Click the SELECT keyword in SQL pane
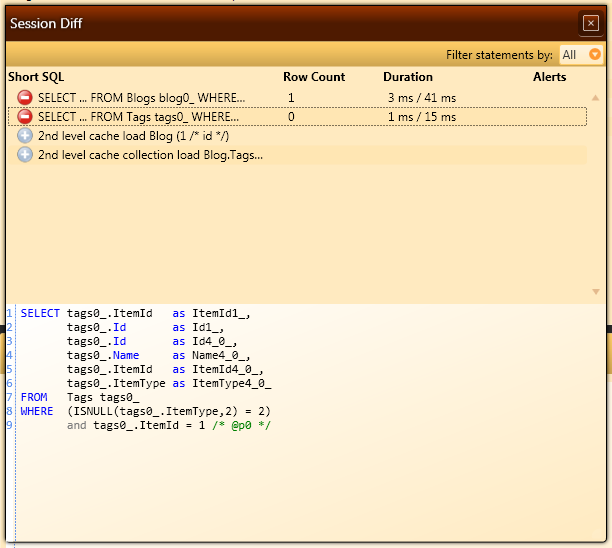Screen dimensions: 612x548 click(40, 313)
